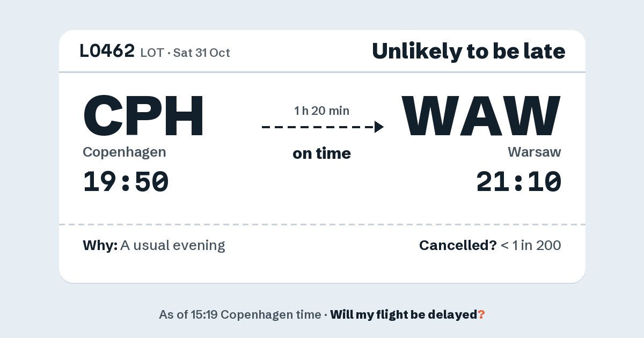Click the As of 15:19 Copenhagen time text

239,314
